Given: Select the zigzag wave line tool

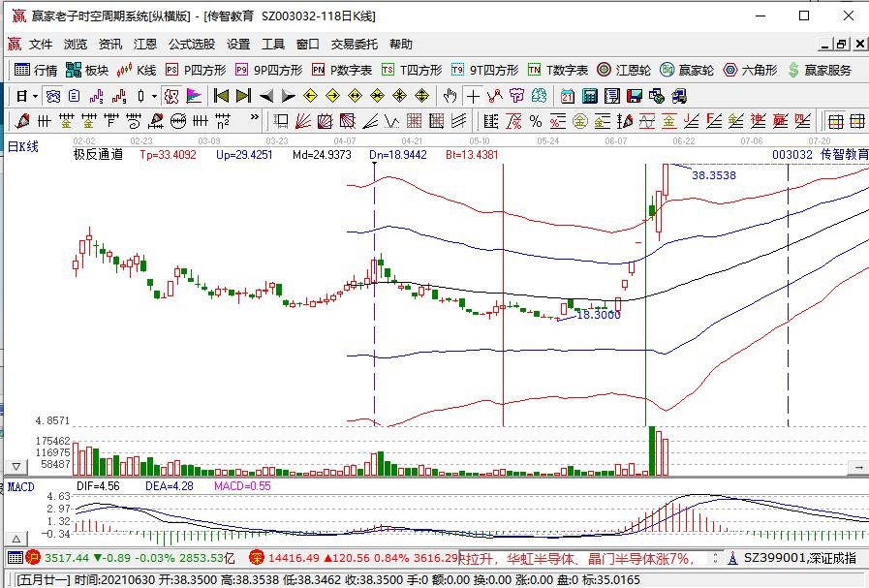Looking at the screenshot, I should [391, 120].
